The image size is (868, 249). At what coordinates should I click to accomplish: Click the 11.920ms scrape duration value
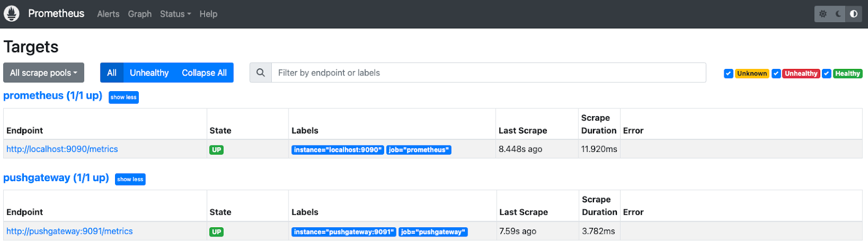point(599,149)
